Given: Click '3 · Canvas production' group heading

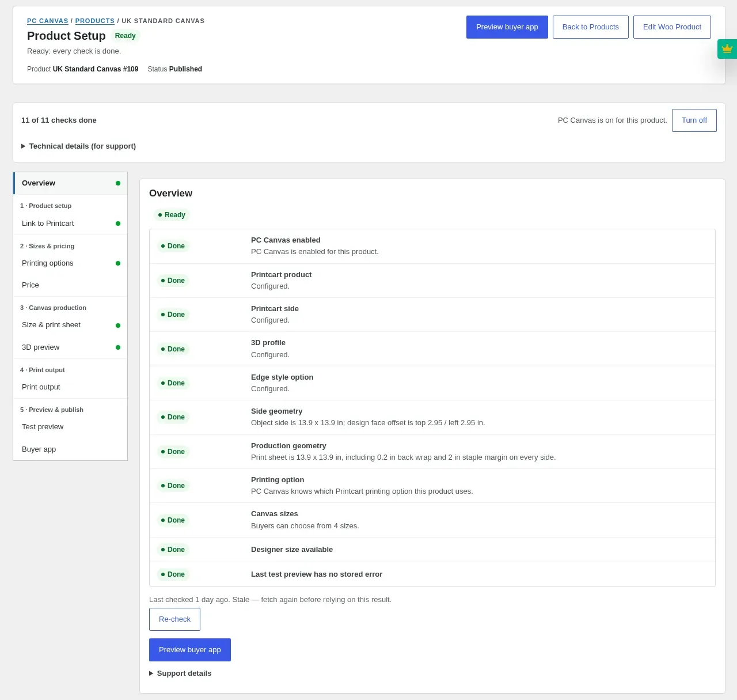Looking at the screenshot, I should (x=53, y=308).
